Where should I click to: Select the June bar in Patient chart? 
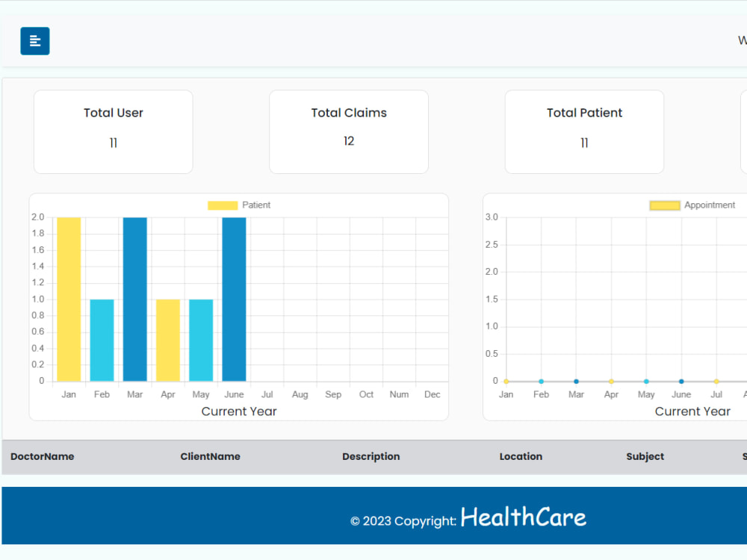(x=234, y=299)
